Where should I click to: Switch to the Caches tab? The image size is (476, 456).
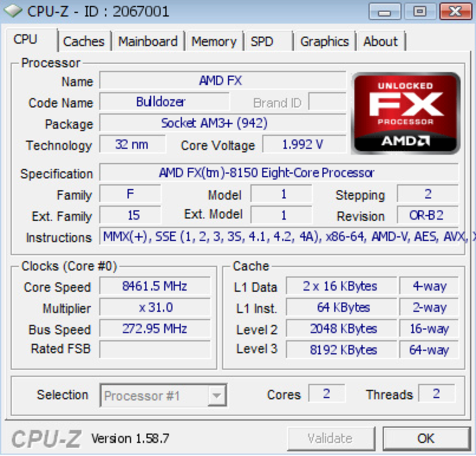tap(84, 41)
